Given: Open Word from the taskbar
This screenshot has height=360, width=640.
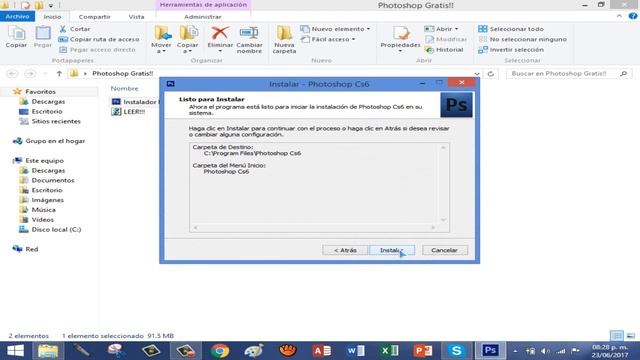Looking at the screenshot, I should pos(356,351).
